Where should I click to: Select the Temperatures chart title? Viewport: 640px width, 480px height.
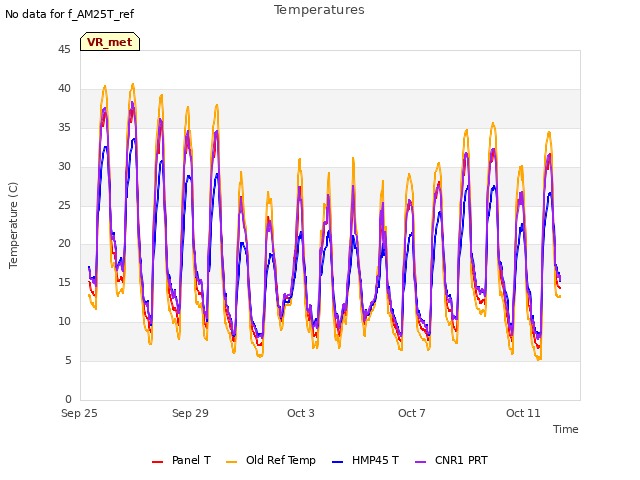(x=319, y=10)
